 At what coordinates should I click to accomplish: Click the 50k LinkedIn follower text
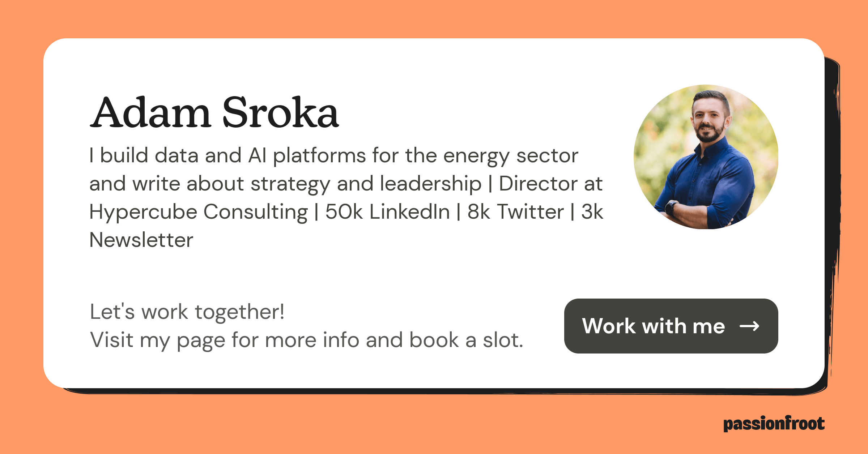[387, 212]
